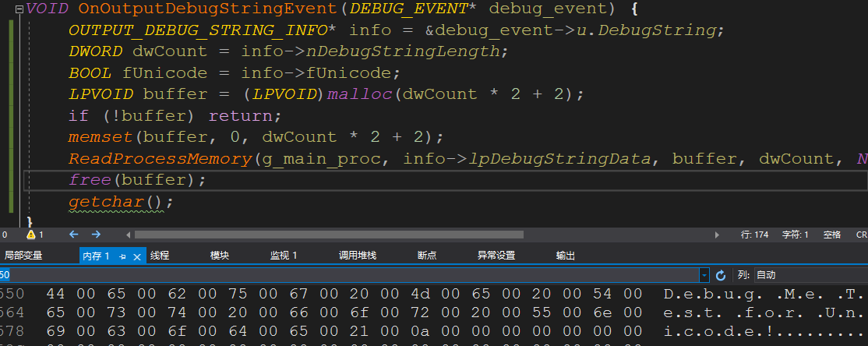Pin the 内存 1 window

click(123, 256)
